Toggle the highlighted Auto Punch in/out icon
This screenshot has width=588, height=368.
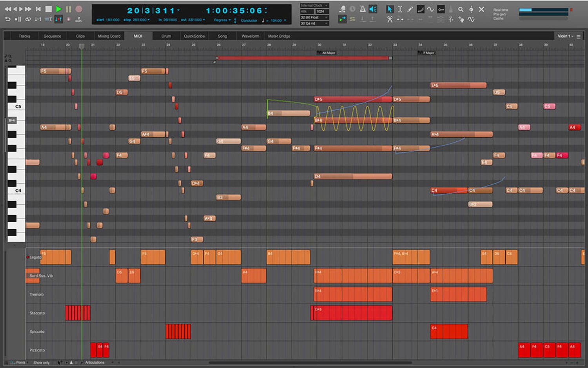(58, 19)
